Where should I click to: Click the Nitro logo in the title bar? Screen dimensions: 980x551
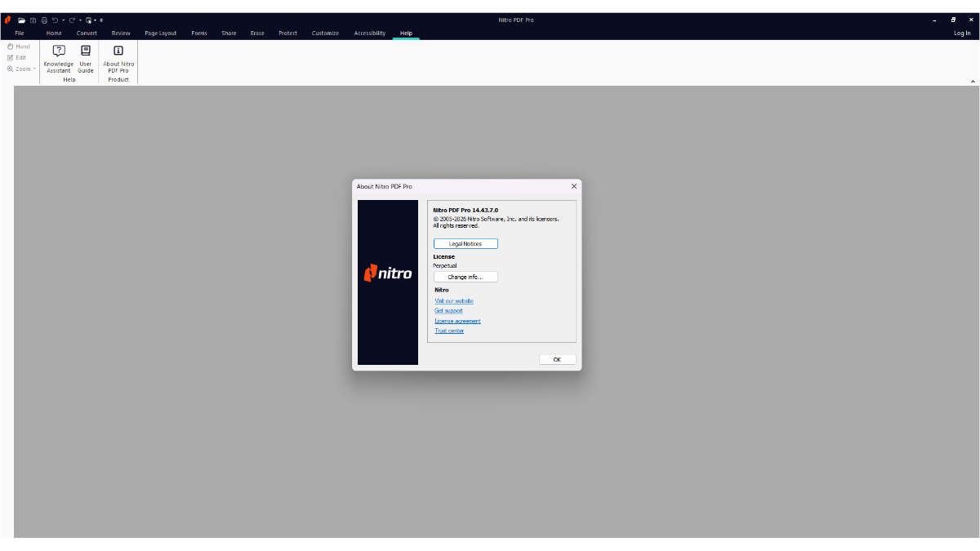7,20
